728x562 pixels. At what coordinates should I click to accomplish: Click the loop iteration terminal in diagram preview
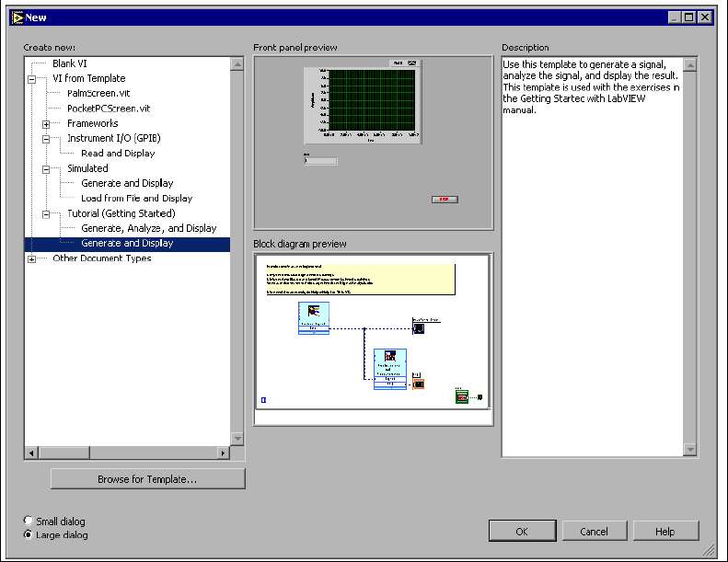[263, 400]
